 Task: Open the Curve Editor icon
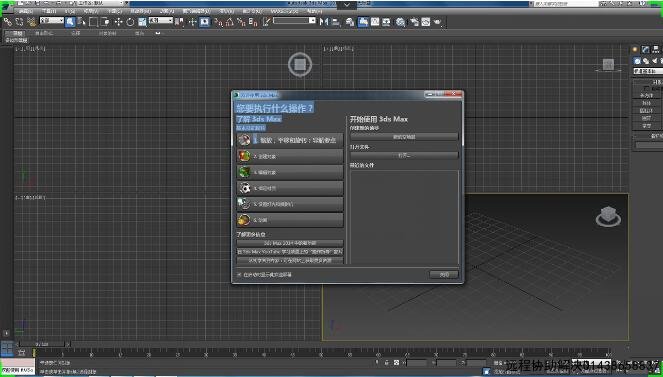[x=375, y=22]
